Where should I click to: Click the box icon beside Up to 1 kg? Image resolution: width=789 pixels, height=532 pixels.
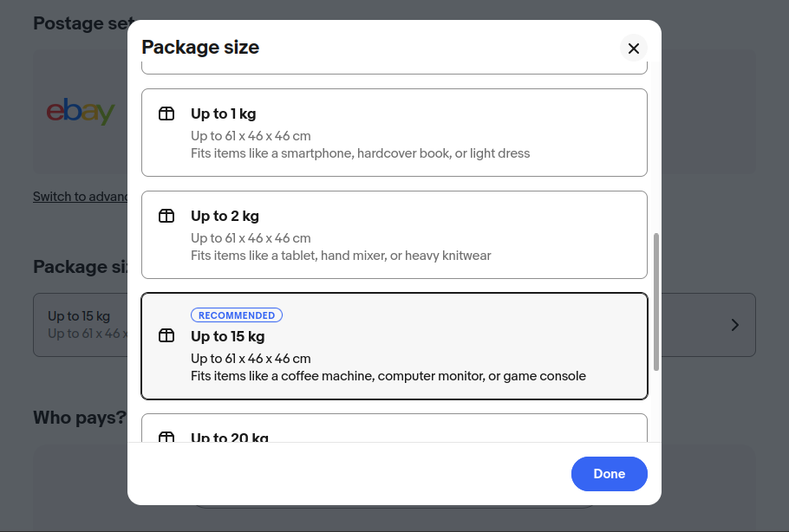click(x=166, y=114)
